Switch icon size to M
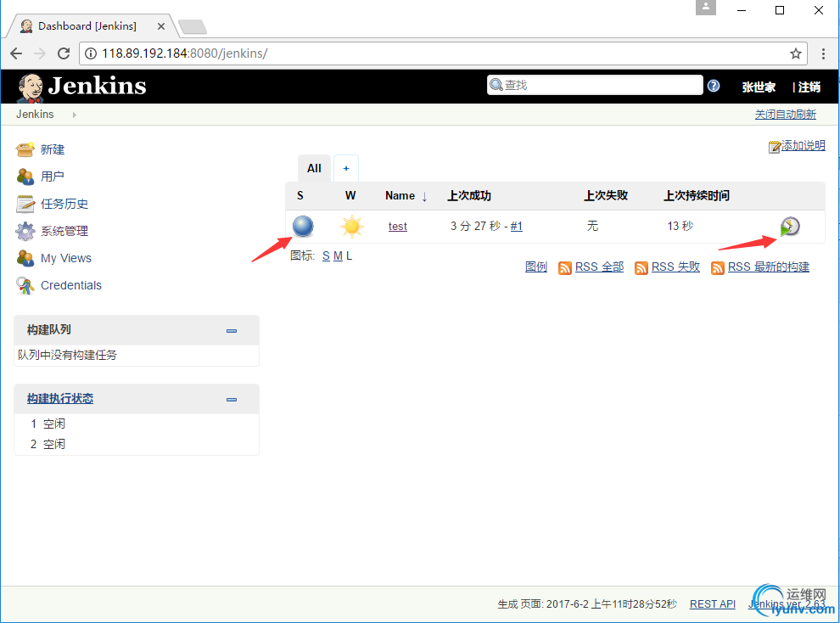Screen dimensions: 840x623 338,256
